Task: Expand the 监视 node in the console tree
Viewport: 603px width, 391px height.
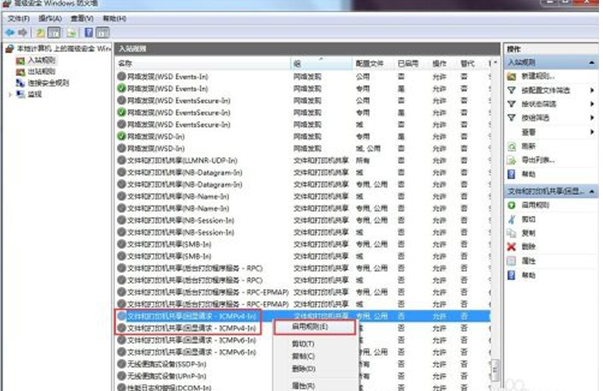Action: point(10,94)
